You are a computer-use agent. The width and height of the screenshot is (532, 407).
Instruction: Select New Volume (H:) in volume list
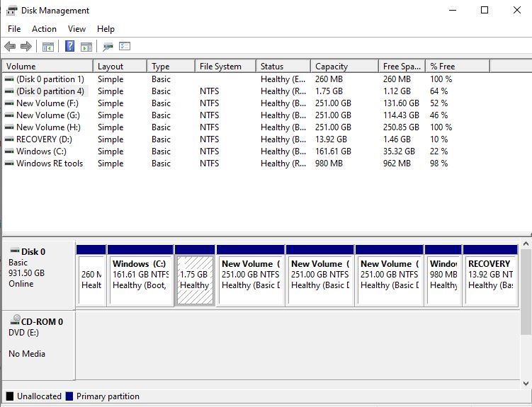(48, 127)
